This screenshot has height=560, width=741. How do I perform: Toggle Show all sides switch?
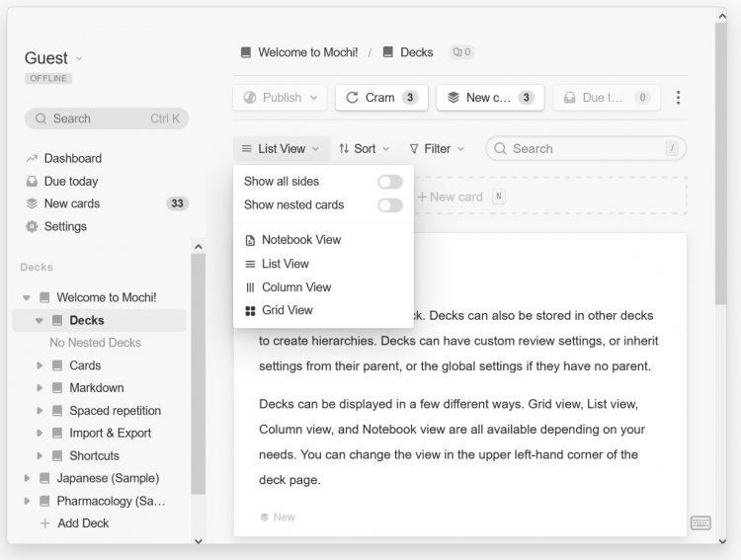coord(390,182)
